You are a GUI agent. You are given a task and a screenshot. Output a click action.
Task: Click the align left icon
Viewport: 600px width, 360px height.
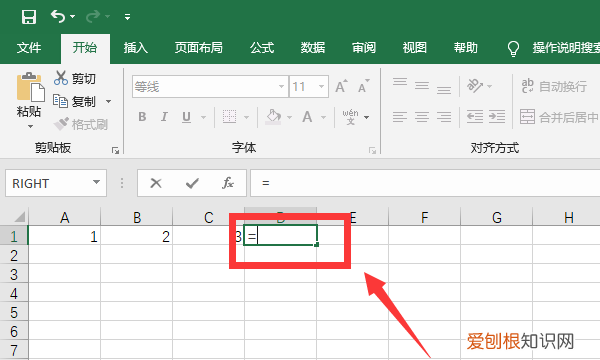(400, 117)
